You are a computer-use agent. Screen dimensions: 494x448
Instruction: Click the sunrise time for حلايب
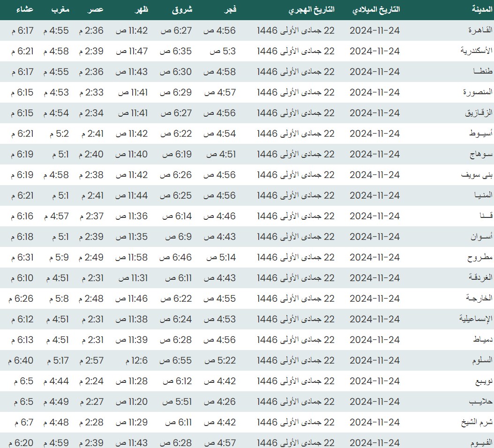coord(176,402)
